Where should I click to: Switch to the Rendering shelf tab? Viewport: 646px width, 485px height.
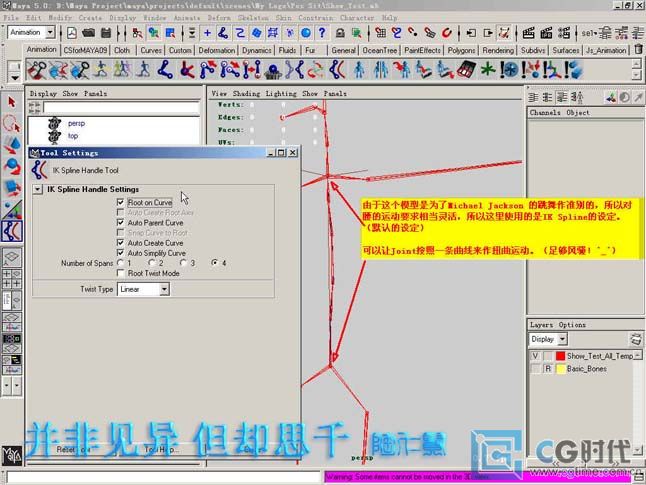(498, 50)
